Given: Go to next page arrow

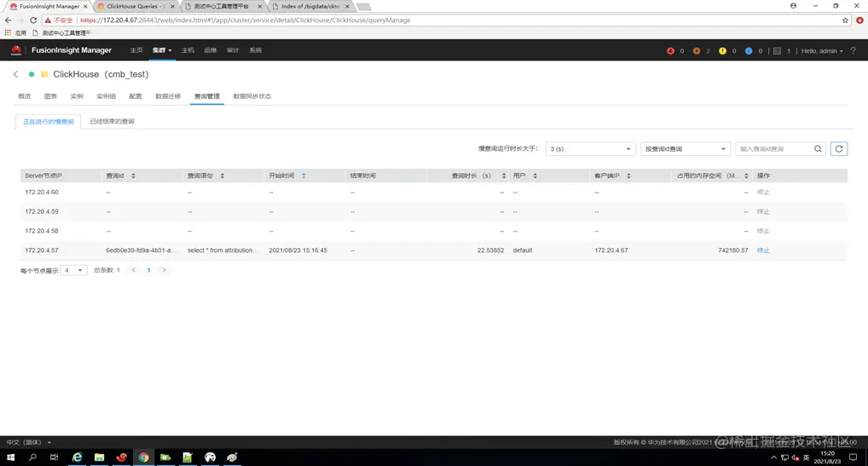Looking at the screenshot, I should (x=164, y=270).
